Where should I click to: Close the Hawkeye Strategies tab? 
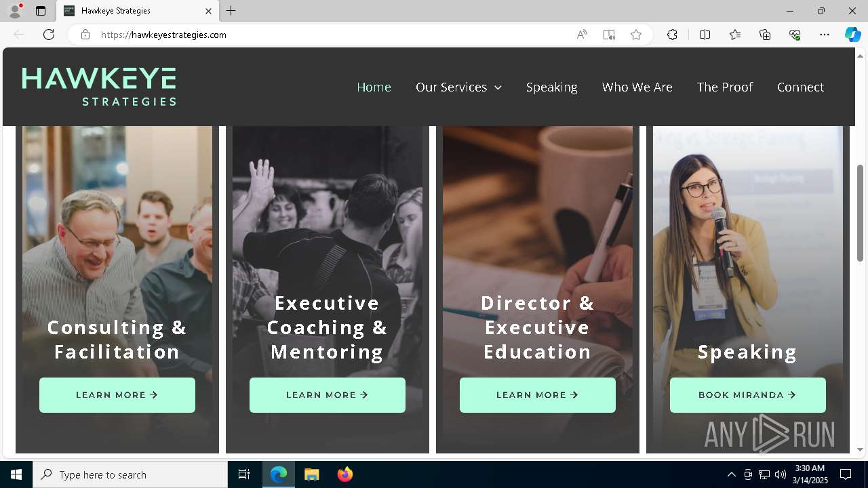208,11
